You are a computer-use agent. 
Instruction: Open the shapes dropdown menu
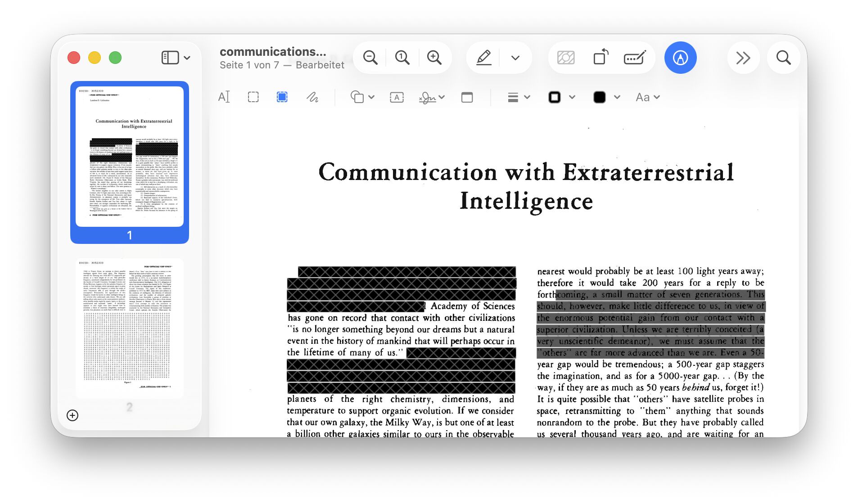[x=362, y=97]
